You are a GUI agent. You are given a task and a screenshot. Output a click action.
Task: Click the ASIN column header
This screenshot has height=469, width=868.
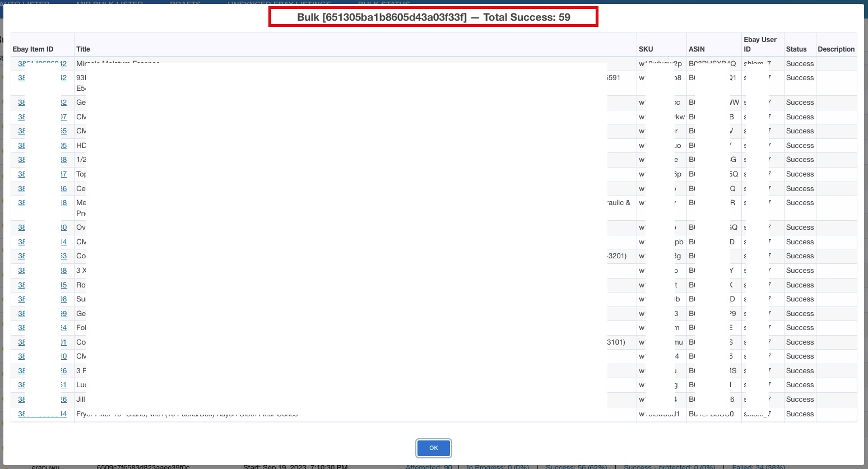click(697, 49)
